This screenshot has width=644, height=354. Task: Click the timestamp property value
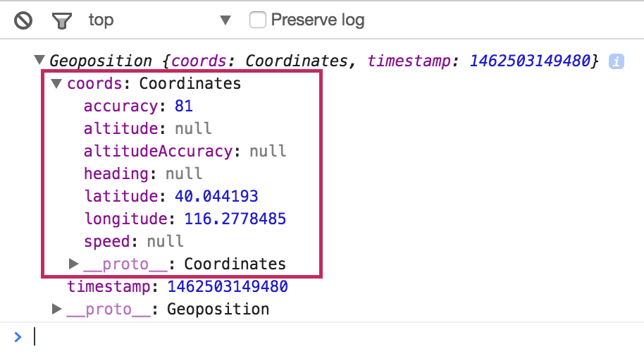227,286
